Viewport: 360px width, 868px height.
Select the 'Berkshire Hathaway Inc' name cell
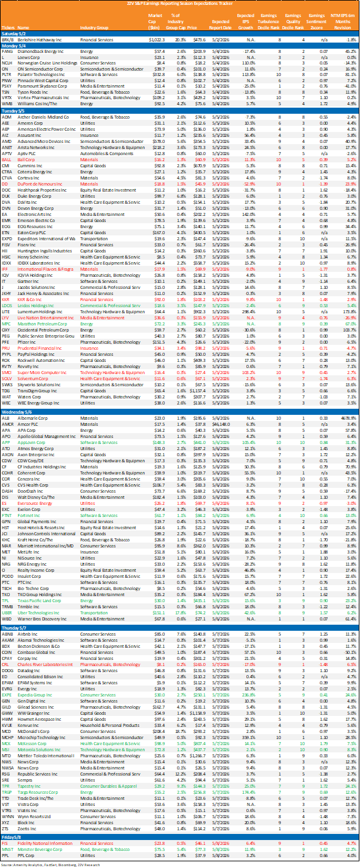click(41, 40)
